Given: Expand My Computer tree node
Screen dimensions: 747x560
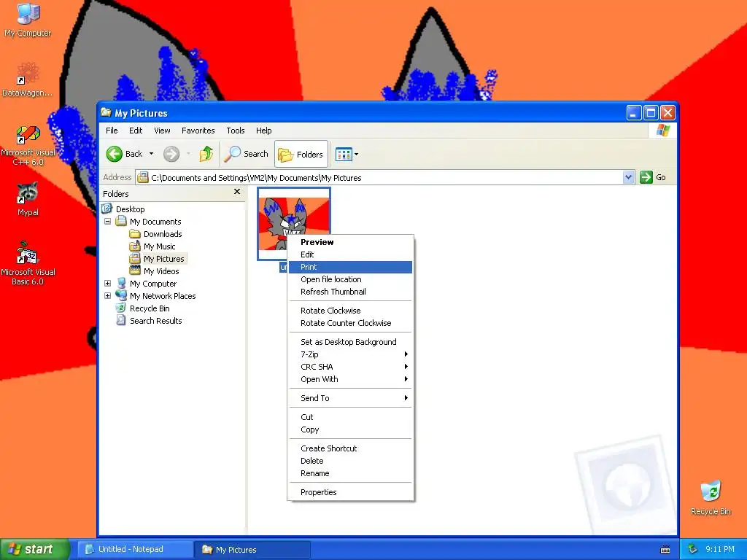Looking at the screenshot, I should pyautogui.click(x=108, y=284).
